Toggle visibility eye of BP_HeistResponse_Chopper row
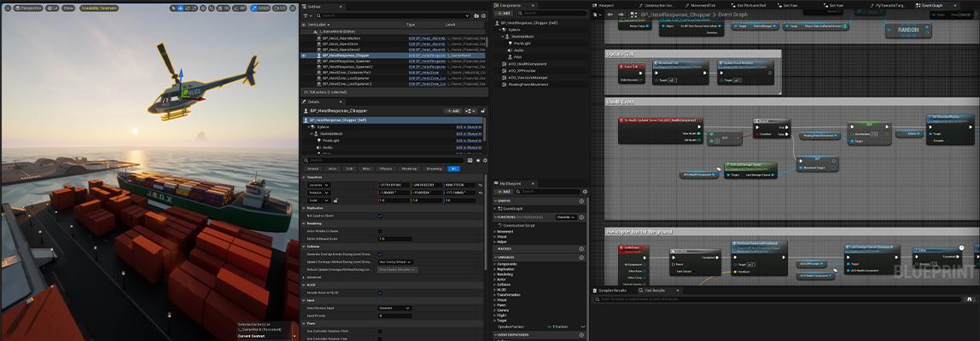This screenshot has width=980, height=341. click(304, 55)
